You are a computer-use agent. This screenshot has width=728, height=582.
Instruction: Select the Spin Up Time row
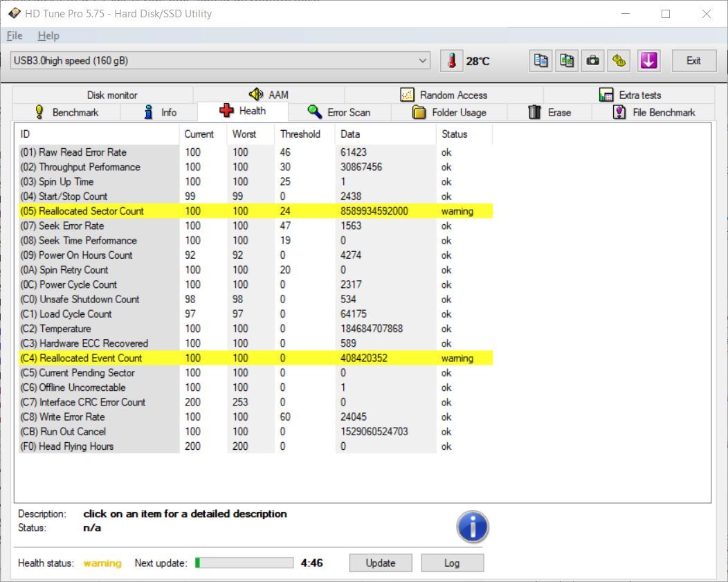(x=255, y=181)
